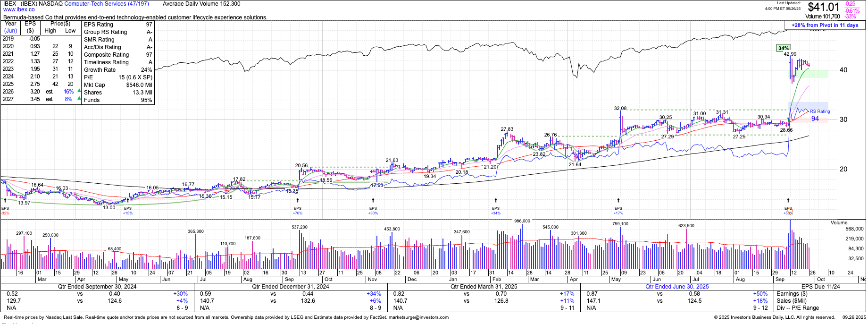The width and height of the screenshot is (868, 324).
Task: Click the RS Rating value 94
Action: [815, 119]
